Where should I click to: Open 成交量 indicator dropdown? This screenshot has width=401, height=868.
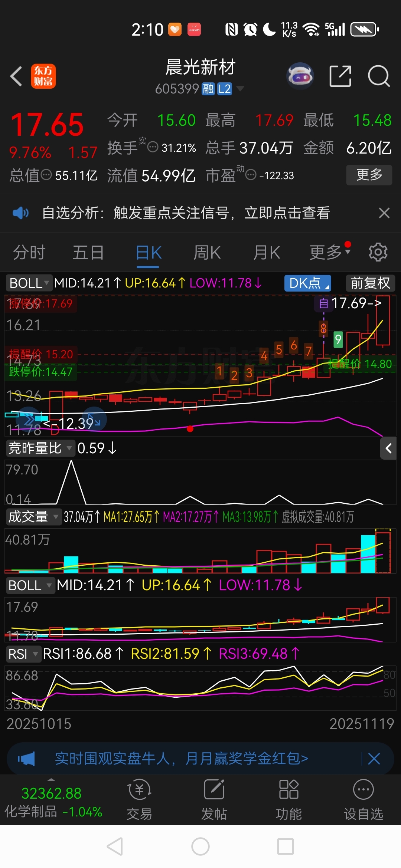point(33,517)
